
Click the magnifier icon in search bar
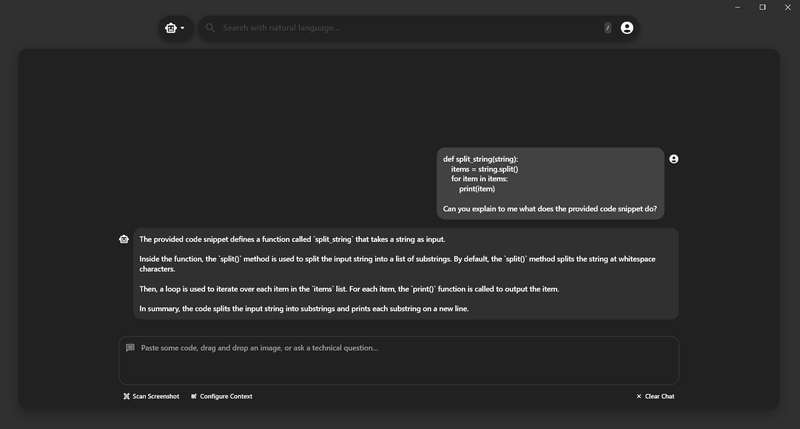click(x=210, y=28)
